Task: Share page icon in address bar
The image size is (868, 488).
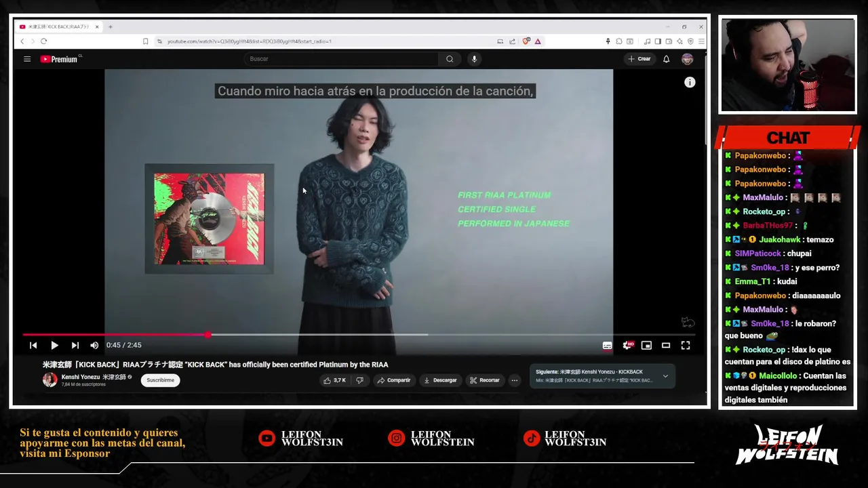Action: [x=512, y=41]
